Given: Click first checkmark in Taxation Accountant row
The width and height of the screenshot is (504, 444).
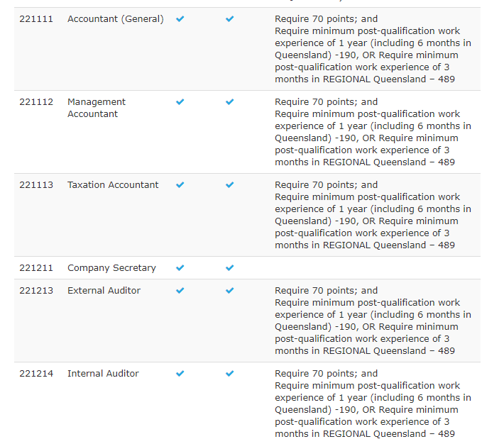Looking at the screenshot, I should coord(180,185).
